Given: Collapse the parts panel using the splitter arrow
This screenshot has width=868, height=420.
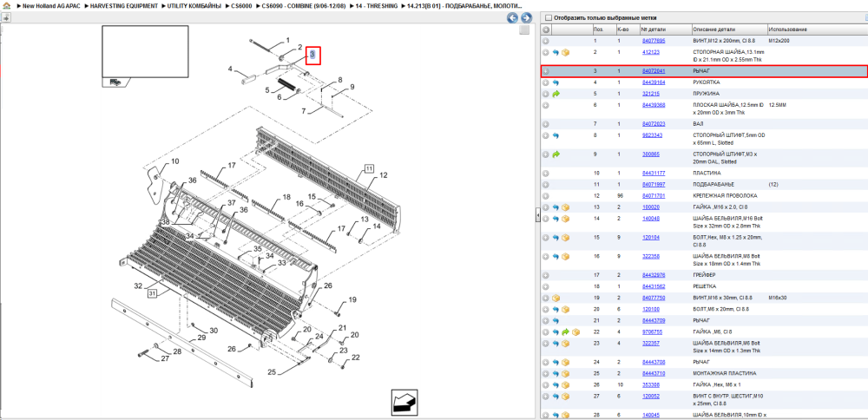Looking at the screenshot, I should coord(537,216).
